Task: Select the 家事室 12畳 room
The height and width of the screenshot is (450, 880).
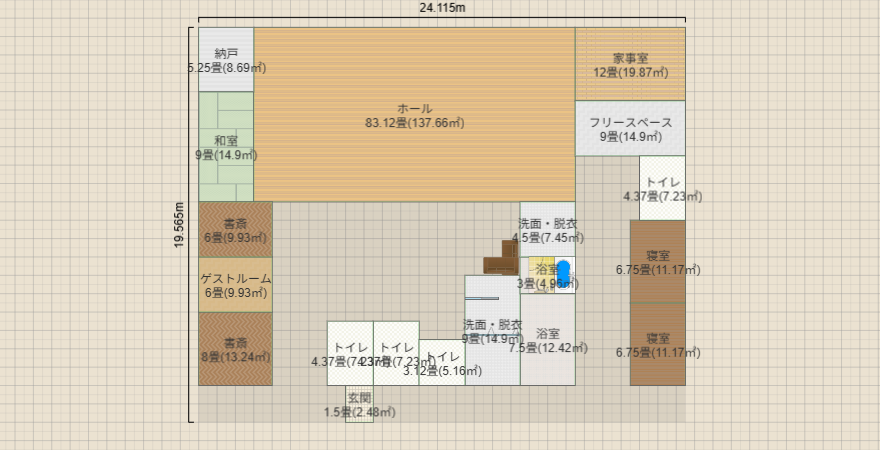Action: click(x=630, y=64)
